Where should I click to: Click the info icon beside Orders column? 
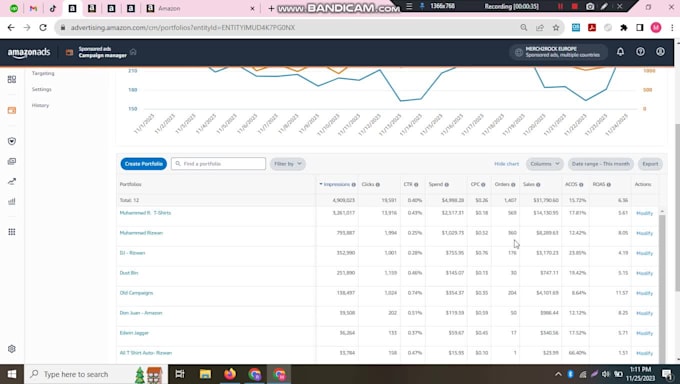coord(513,184)
